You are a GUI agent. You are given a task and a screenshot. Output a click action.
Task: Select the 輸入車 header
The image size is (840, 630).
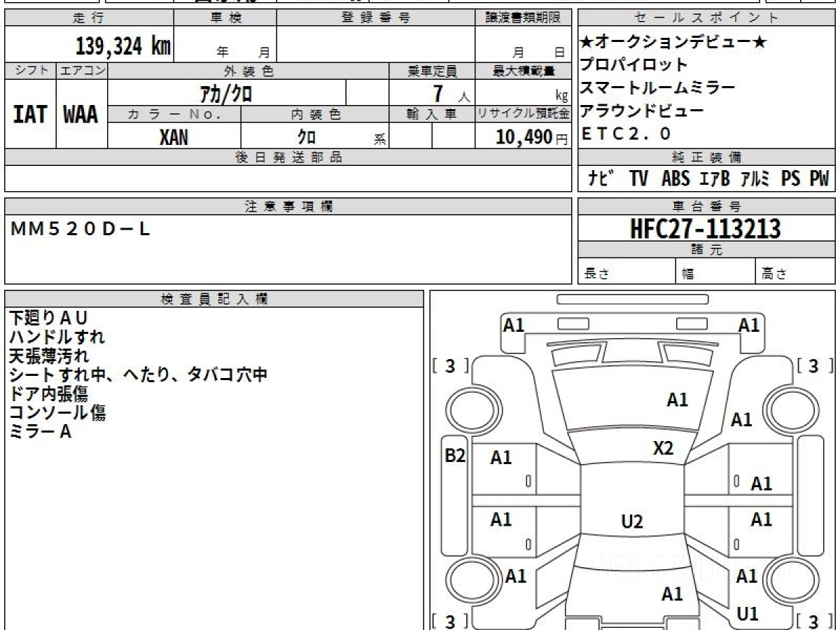click(x=432, y=114)
